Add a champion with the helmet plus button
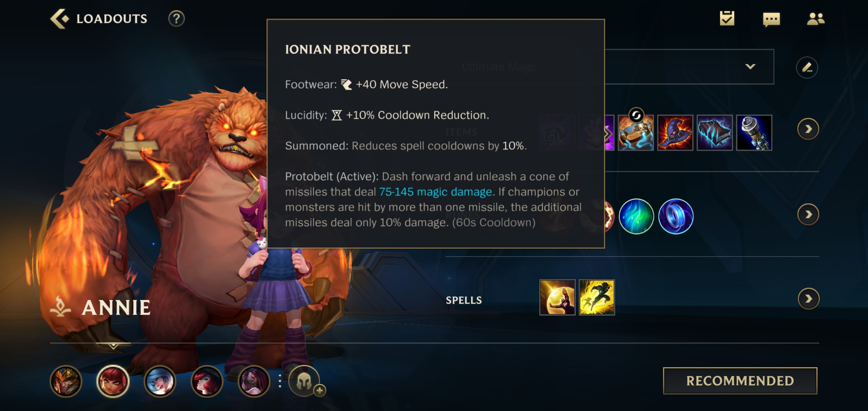 pos(305,381)
